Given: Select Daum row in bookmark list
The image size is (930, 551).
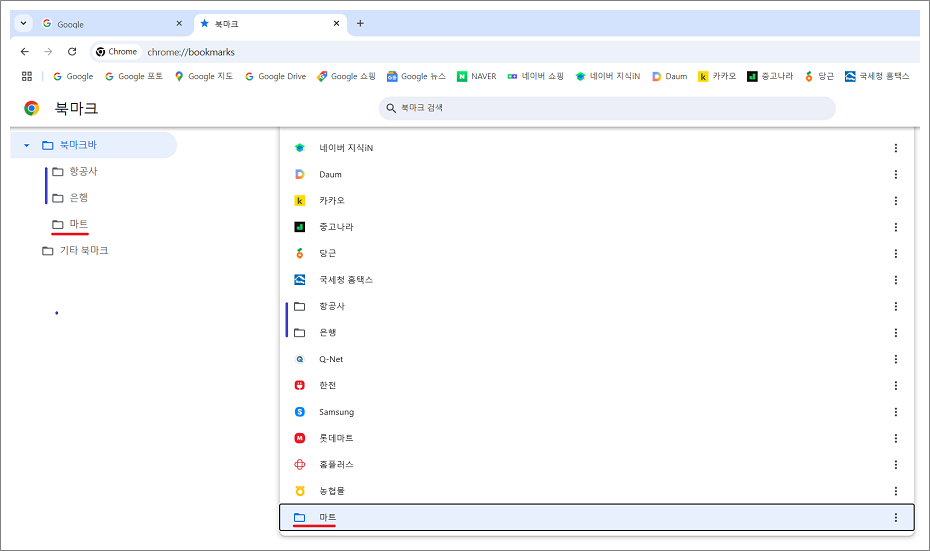Looking at the screenshot, I should (597, 174).
